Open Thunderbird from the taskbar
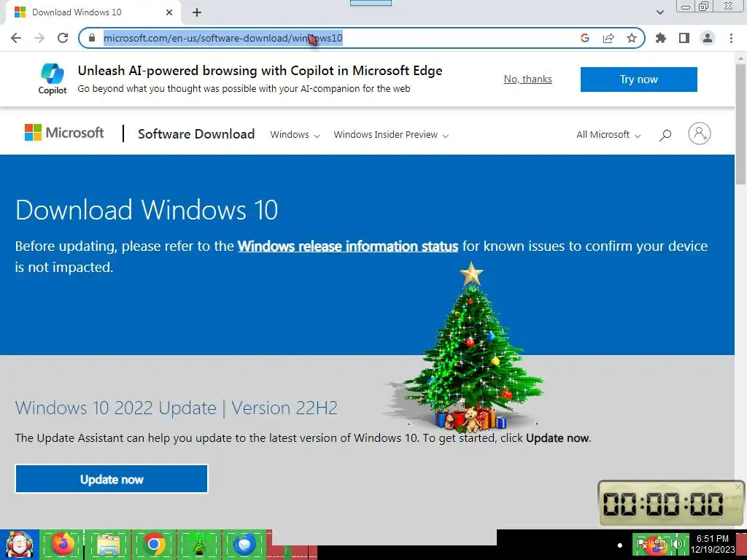Screen dimensions: 747x560 tap(244, 544)
